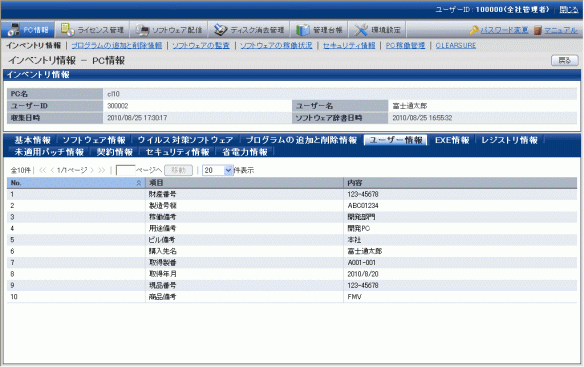This screenshot has height=367, width=584.
Task: Click the A001-001 value
Action: pos(361,263)
